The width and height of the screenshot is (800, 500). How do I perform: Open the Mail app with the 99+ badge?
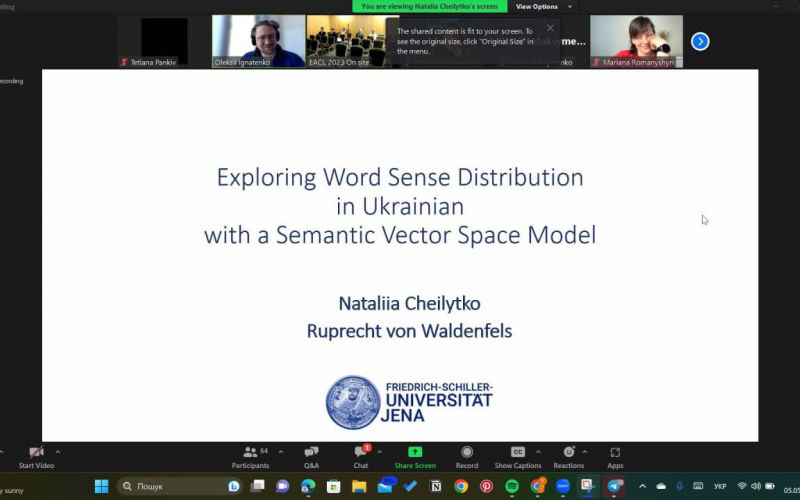[x=386, y=485]
